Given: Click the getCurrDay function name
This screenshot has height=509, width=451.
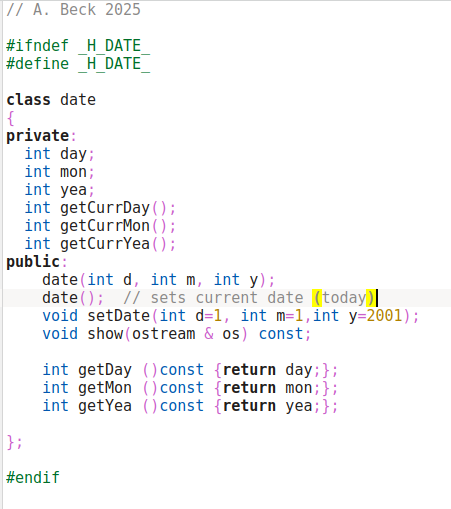Looking at the screenshot, I should (x=105, y=208).
